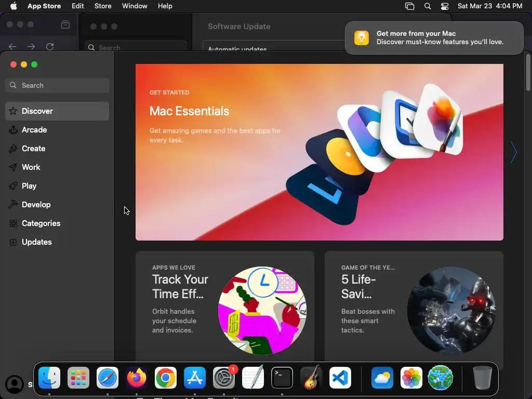Go to the Create category
The image size is (532, 399).
[x=57, y=148]
